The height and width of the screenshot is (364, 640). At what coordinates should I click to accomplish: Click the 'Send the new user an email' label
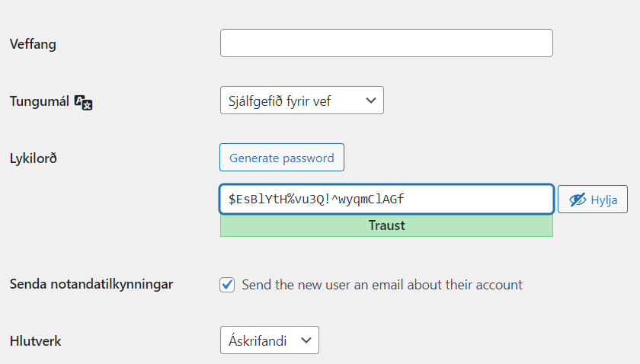click(x=382, y=285)
